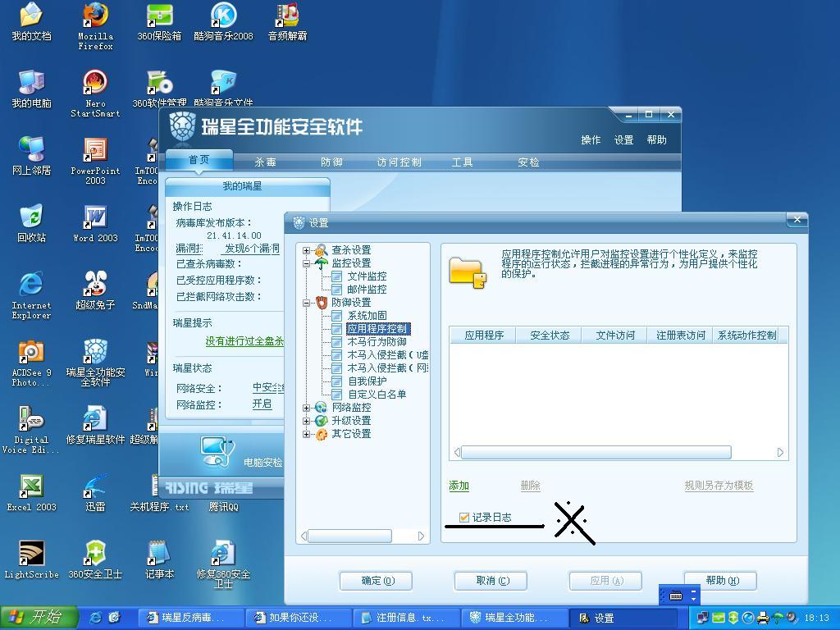This screenshot has width=840, height=630.
Task: Launch 超级兔子 desktop shortcut
Action: (x=95, y=291)
